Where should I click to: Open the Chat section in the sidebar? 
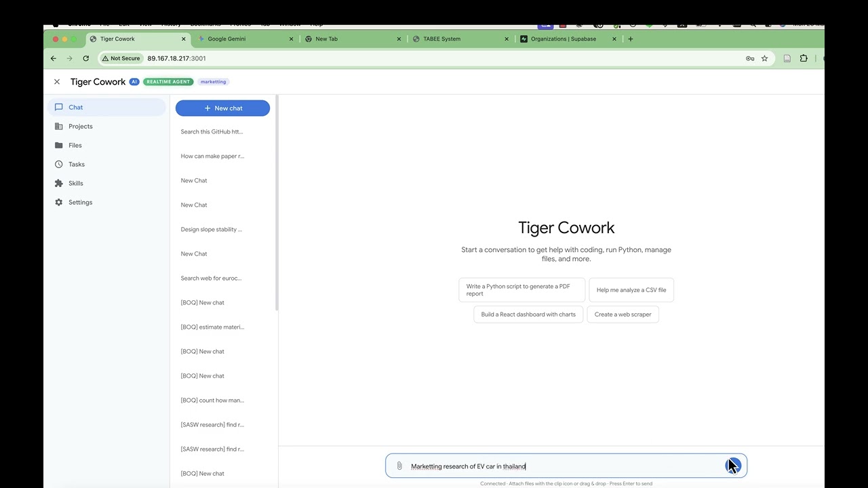(106, 107)
